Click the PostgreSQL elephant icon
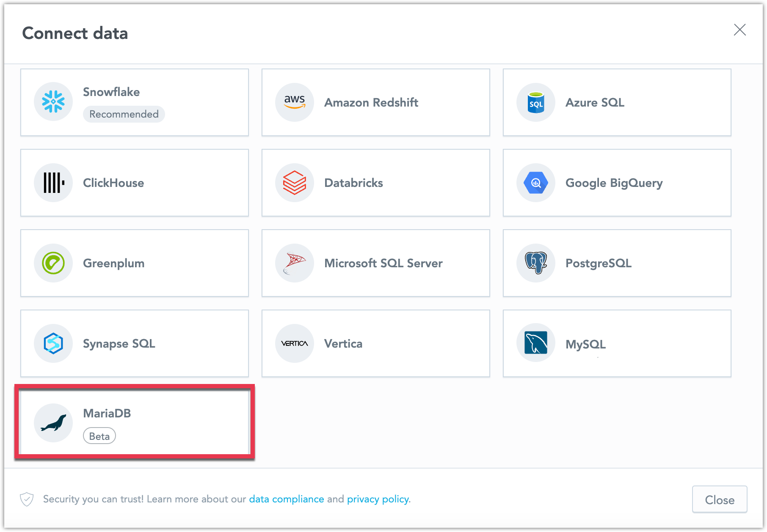Image resolution: width=767 pixels, height=532 pixels. [x=535, y=263]
